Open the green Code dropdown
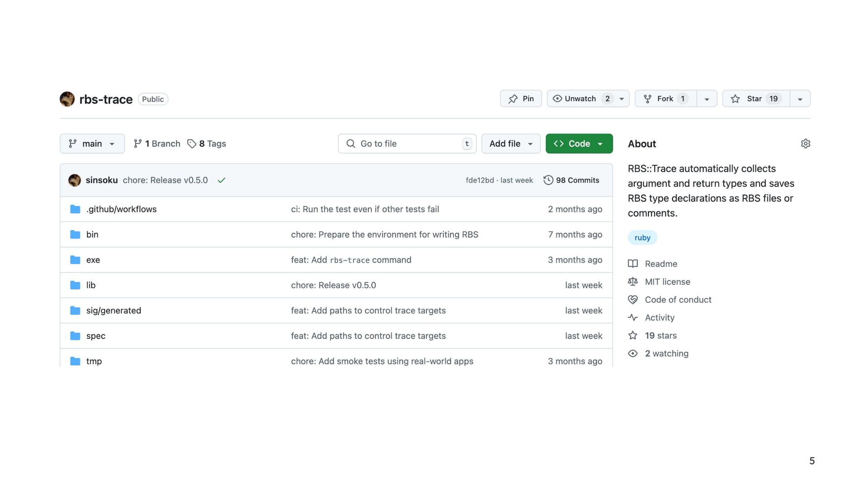The height and width of the screenshot is (488, 868). 579,144
